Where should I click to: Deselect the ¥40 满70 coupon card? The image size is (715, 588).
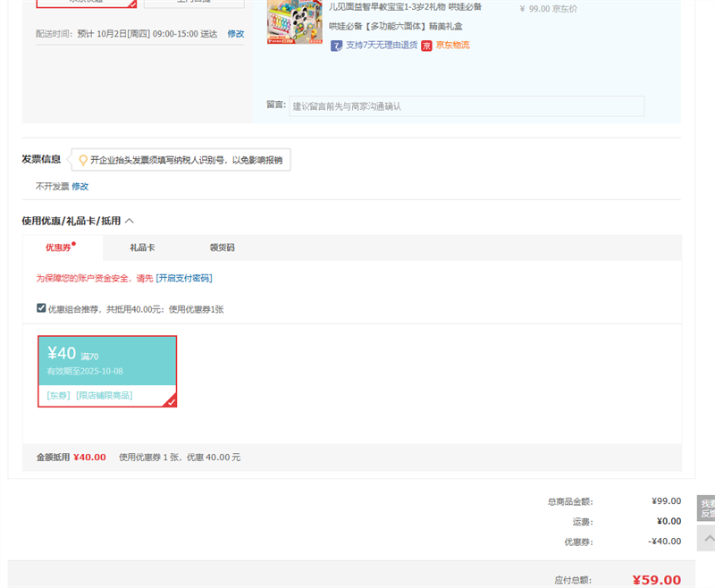coord(106,370)
